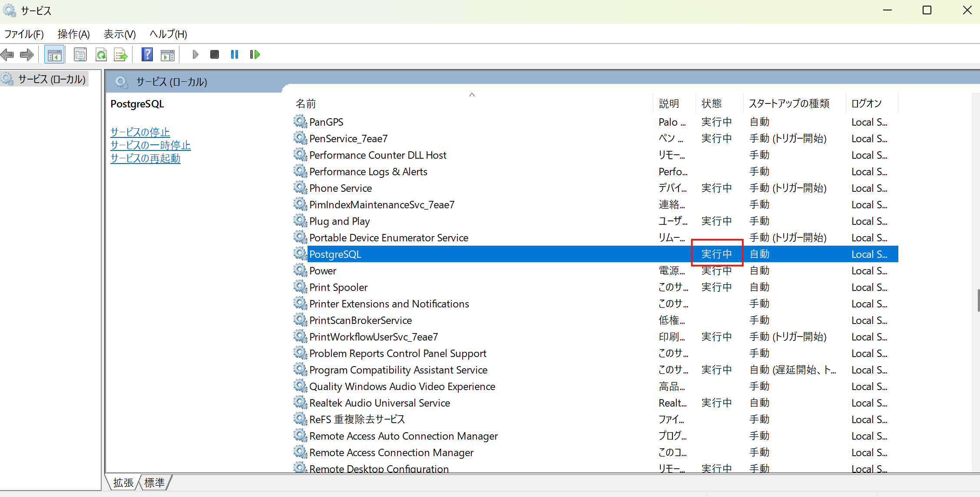Toggle the console tree visibility
Viewport: 980px width, 497px height.
click(54, 54)
